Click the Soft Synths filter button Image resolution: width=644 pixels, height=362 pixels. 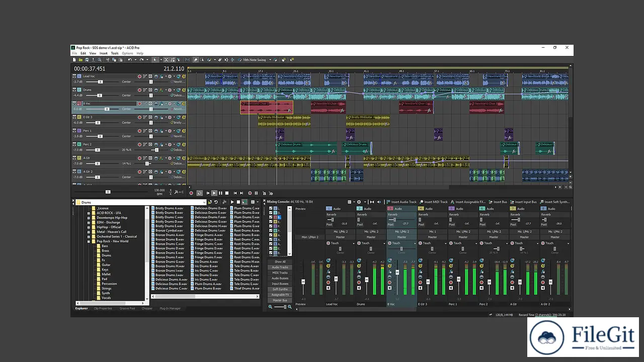280,290
